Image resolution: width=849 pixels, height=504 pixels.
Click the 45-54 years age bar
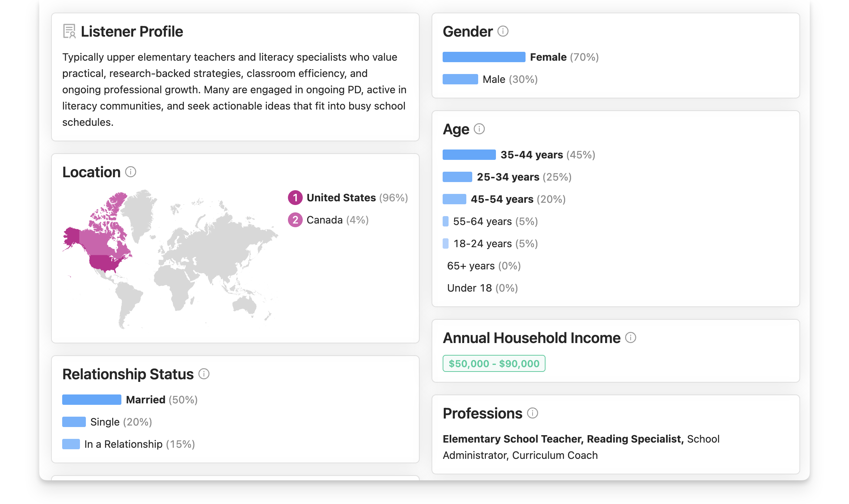click(454, 199)
